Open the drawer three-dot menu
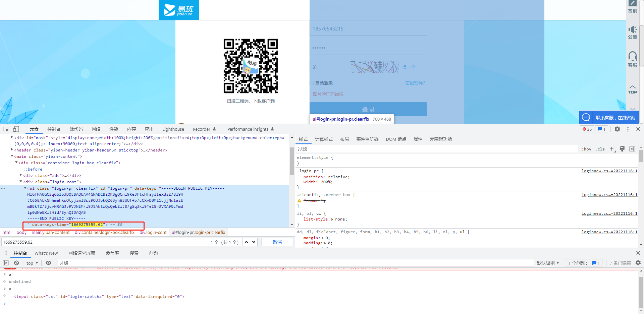Viewport: 644px width, 314px height. [6, 253]
